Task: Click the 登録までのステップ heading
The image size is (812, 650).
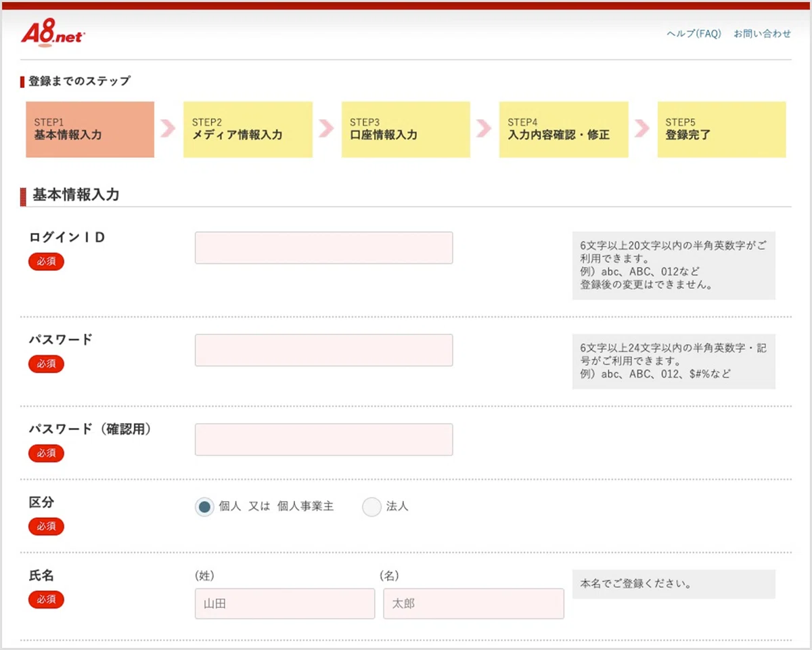Action: click(80, 81)
